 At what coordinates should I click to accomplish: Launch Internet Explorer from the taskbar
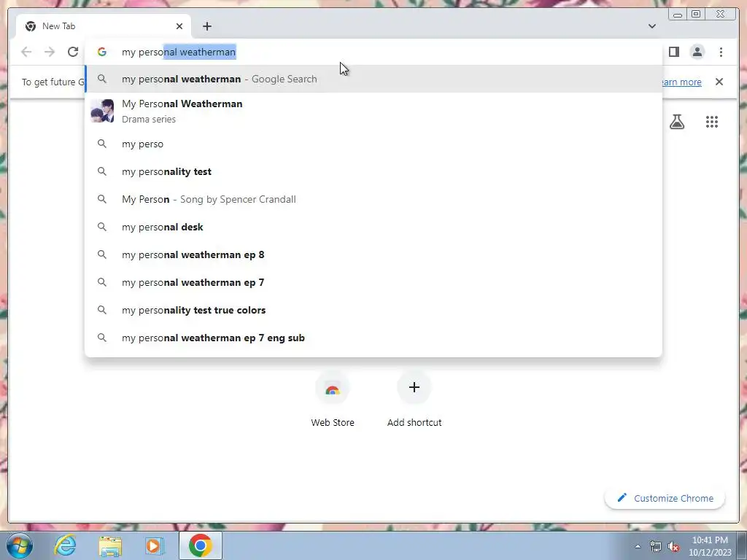tap(65, 545)
